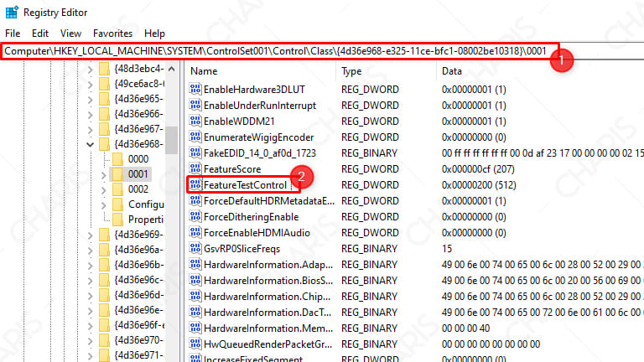Select the ForceEnableHDMIAudio value name

tap(257, 233)
